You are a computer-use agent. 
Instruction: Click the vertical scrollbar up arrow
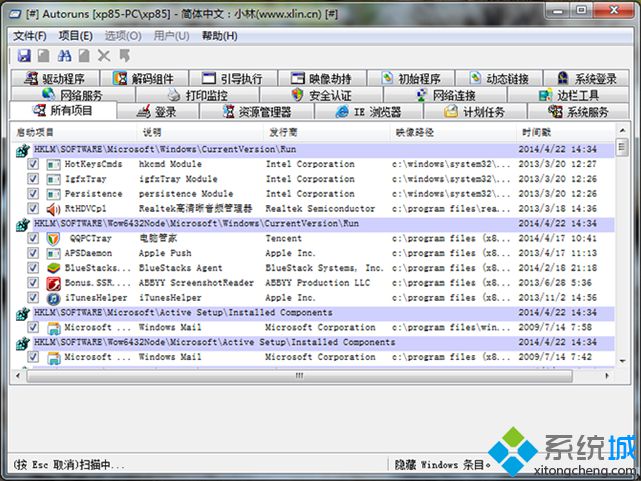tap(622, 130)
